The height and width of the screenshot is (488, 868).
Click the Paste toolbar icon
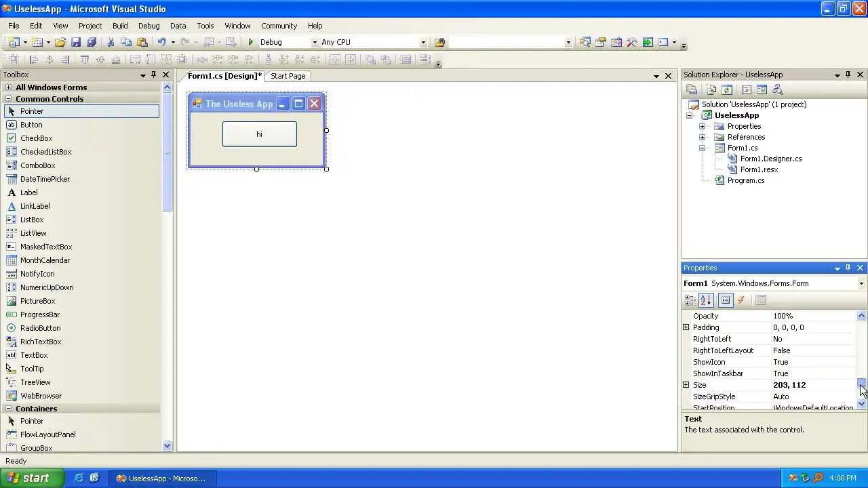click(x=142, y=42)
